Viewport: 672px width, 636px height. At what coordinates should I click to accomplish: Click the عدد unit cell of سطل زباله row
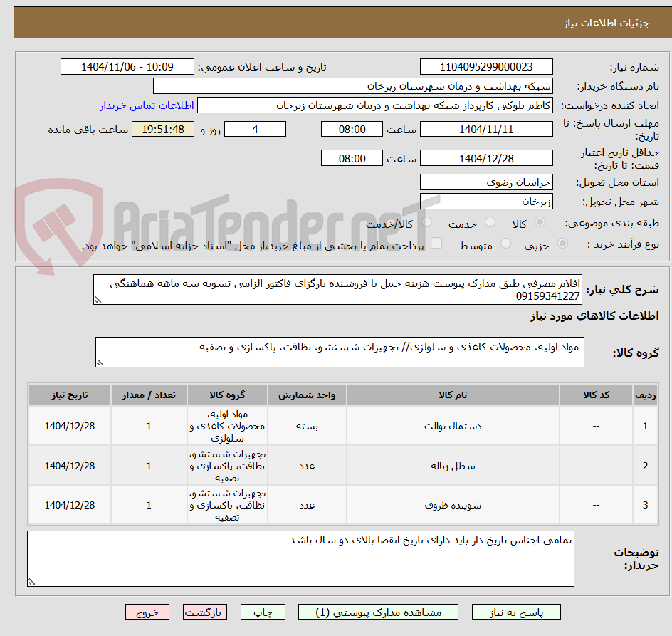coord(307,466)
